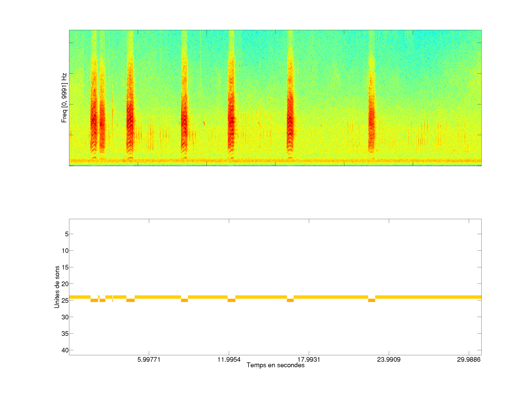
Task: Click the first orange segment in lower plot
Action: [x=94, y=300]
